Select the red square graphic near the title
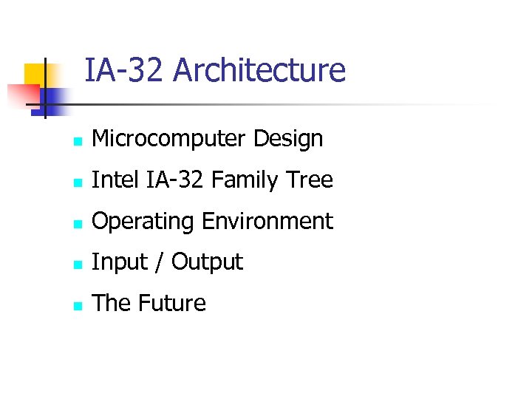This screenshot has width=532, height=399. tap(21, 96)
